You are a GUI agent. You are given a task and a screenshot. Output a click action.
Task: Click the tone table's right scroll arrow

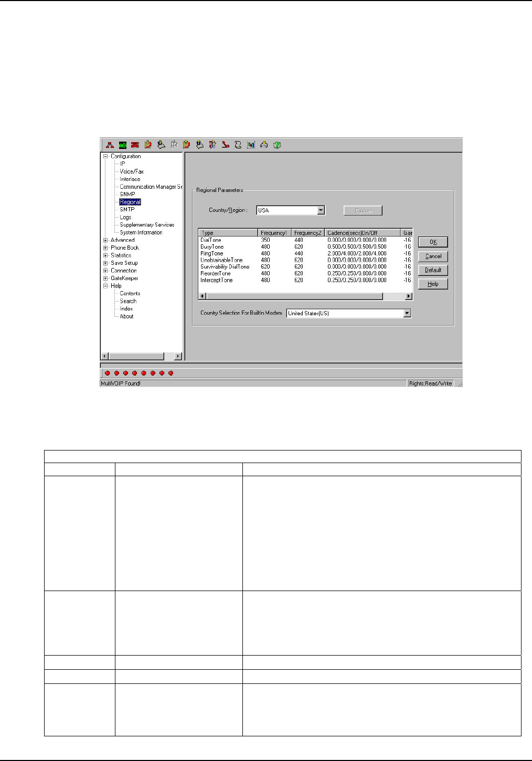click(x=409, y=296)
